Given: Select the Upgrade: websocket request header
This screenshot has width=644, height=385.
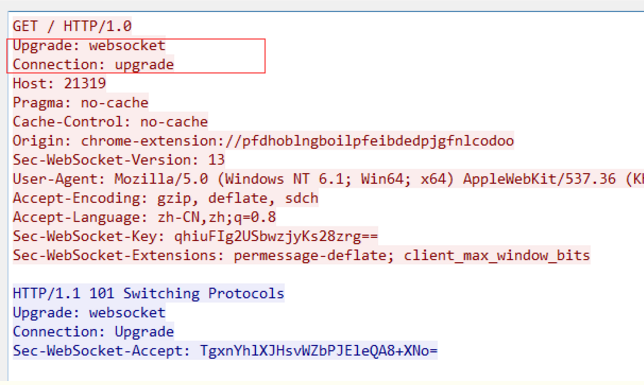Looking at the screenshot, I should 89,45.
